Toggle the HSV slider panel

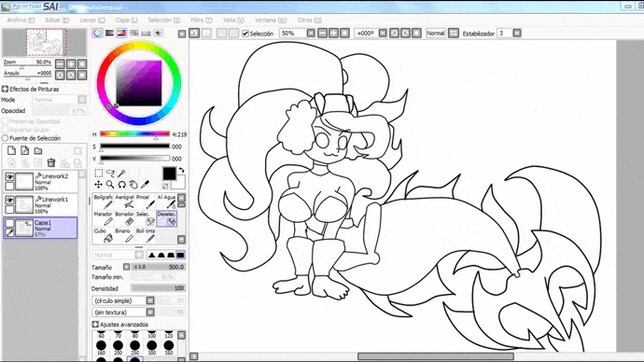(x=121, y=34)
